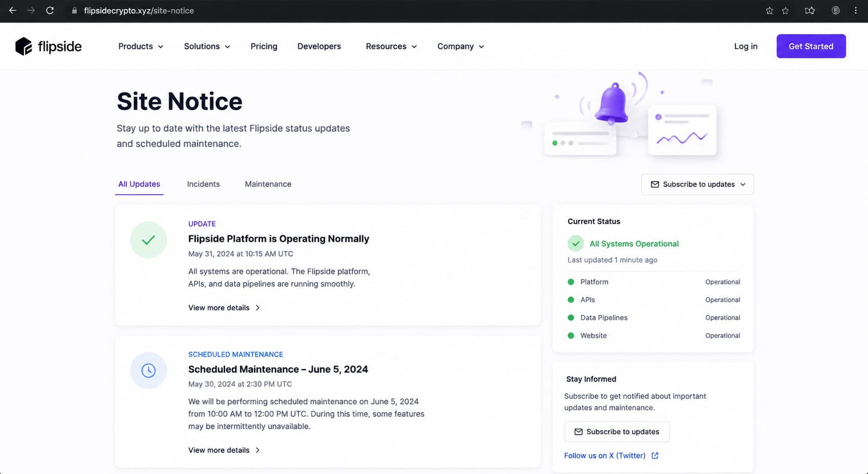Image resolution: width=868 pixels, height=474 pixels.
Task: View more details for Operating Normally update
Action: pos(224,308)
